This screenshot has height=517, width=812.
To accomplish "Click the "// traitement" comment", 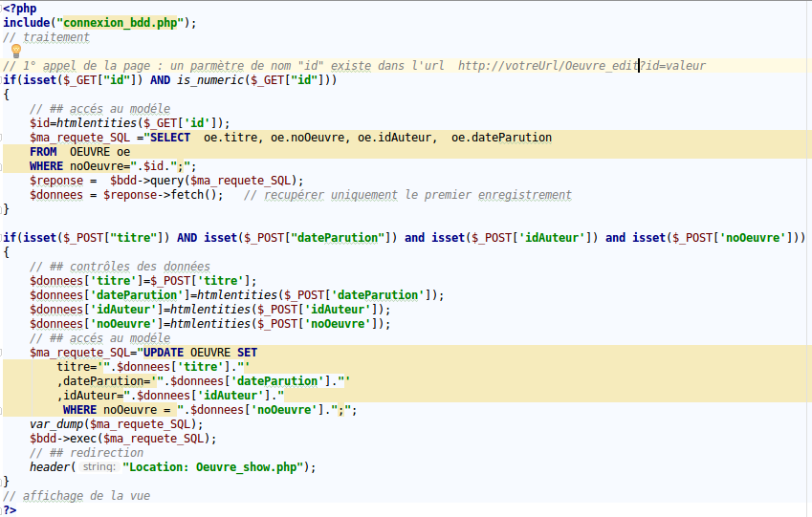I will coord(46,36).
